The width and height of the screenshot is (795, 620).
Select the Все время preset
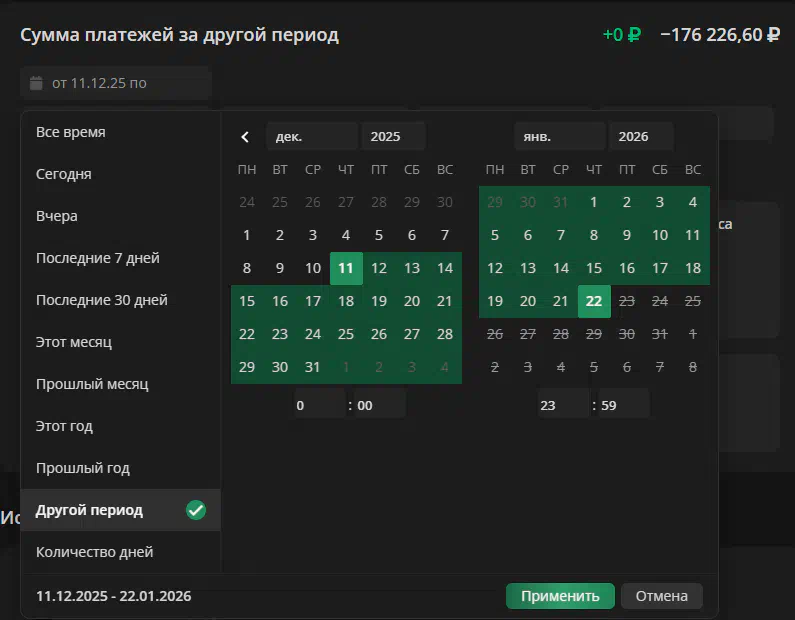pyautogui.click(x=71, y=132)
